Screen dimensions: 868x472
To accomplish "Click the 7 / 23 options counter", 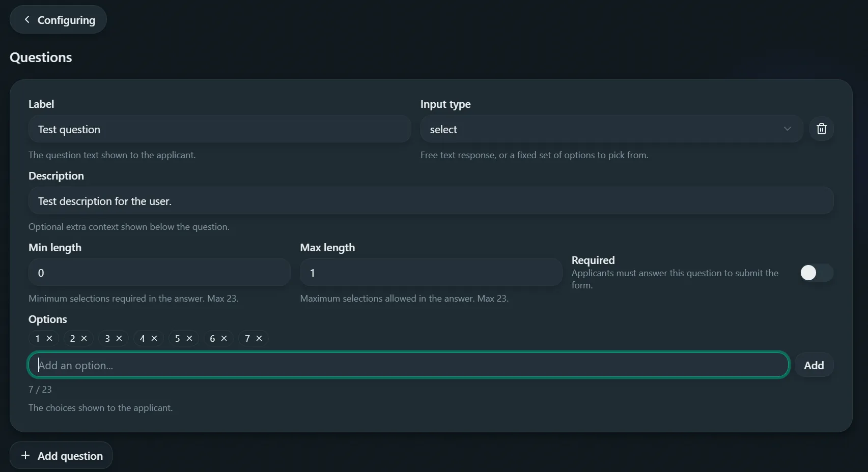I will pos(40,390).
